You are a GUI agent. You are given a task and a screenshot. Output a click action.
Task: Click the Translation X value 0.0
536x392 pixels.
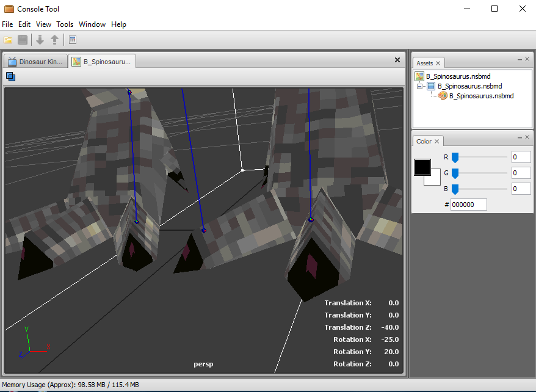pos(394,303)
